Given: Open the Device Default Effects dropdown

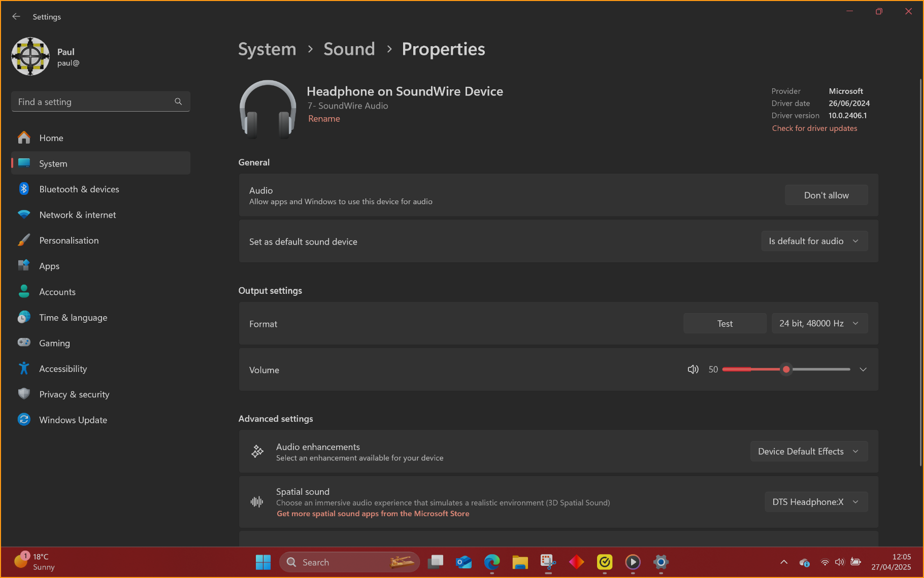Looking at the screenshot, I should (809, 451).
